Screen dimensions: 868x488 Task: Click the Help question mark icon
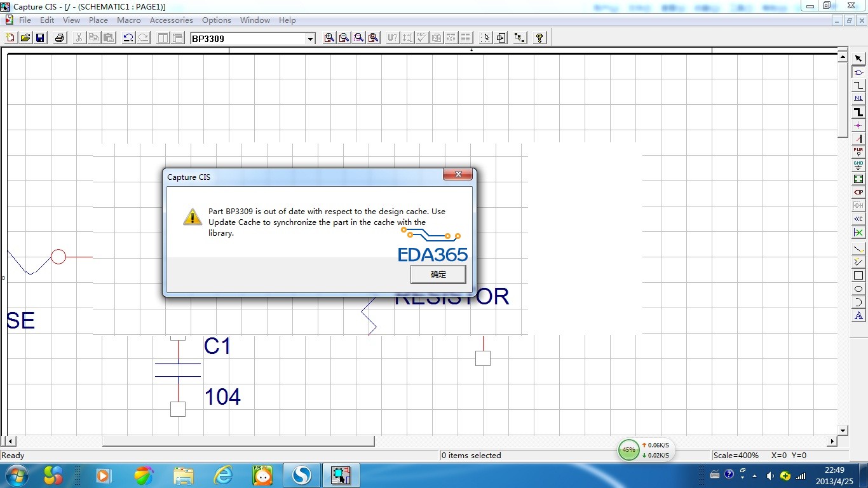[539, 38]
